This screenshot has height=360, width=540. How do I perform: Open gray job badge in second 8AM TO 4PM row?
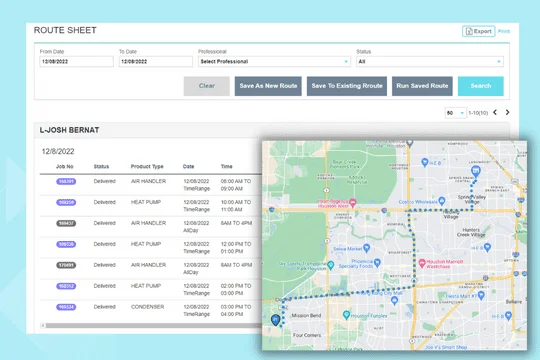tap(66, 265)
